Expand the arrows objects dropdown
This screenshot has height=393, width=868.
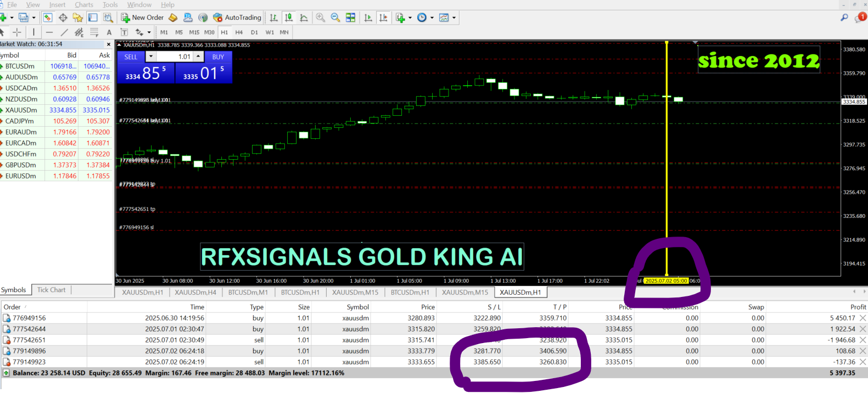(x=149, y=32)
